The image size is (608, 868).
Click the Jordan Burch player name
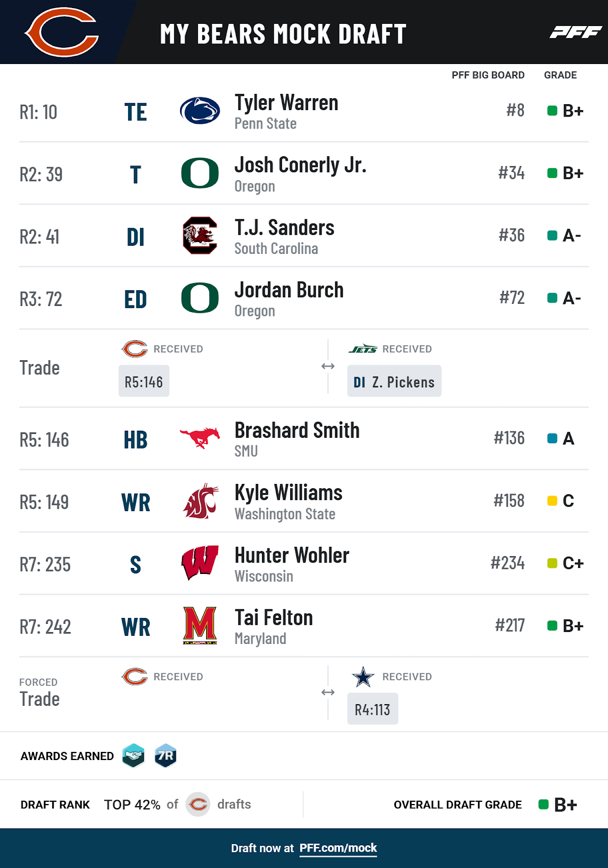[x=289, y=290]
